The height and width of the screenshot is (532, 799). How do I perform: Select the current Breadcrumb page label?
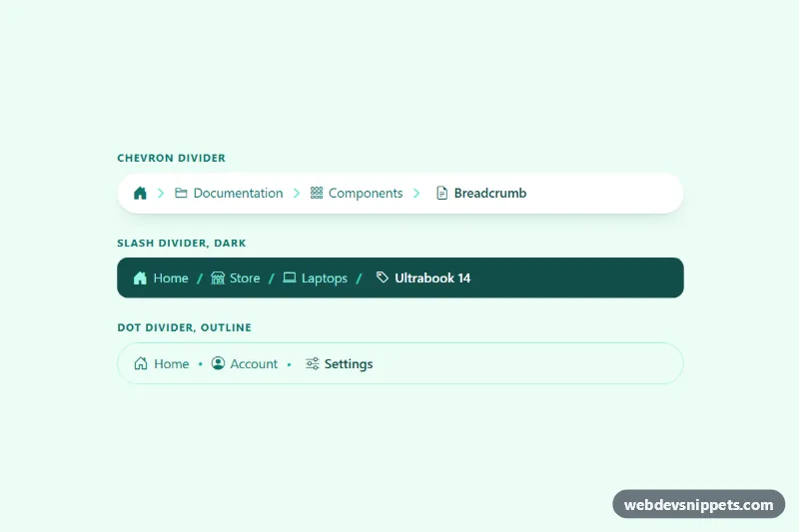click(490, 193)
